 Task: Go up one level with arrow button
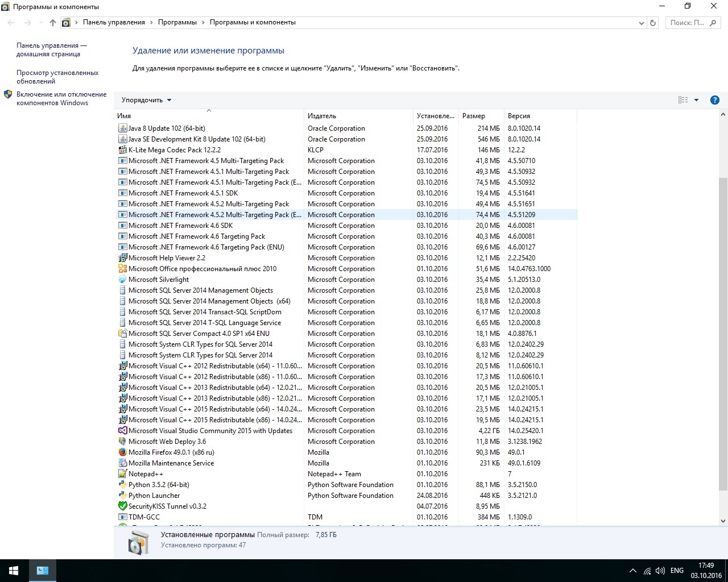(x=53, y=23)
